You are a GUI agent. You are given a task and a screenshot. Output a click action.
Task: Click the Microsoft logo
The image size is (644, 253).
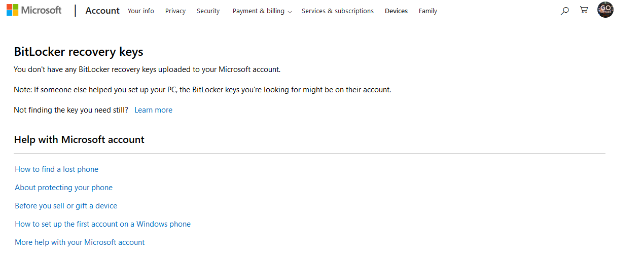pos(34,10)
